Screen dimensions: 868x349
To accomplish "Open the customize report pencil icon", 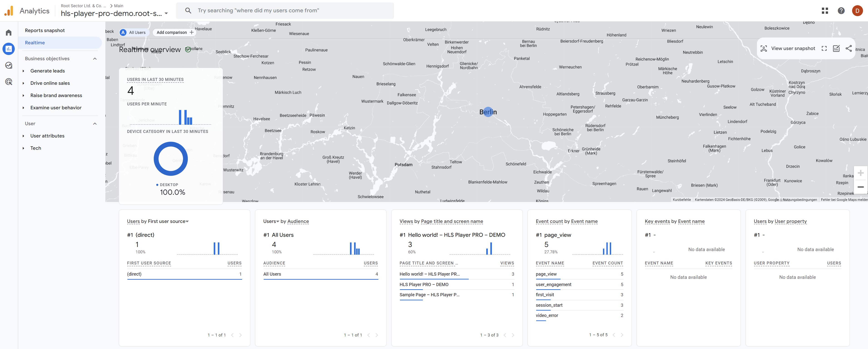I will [836, 49].
